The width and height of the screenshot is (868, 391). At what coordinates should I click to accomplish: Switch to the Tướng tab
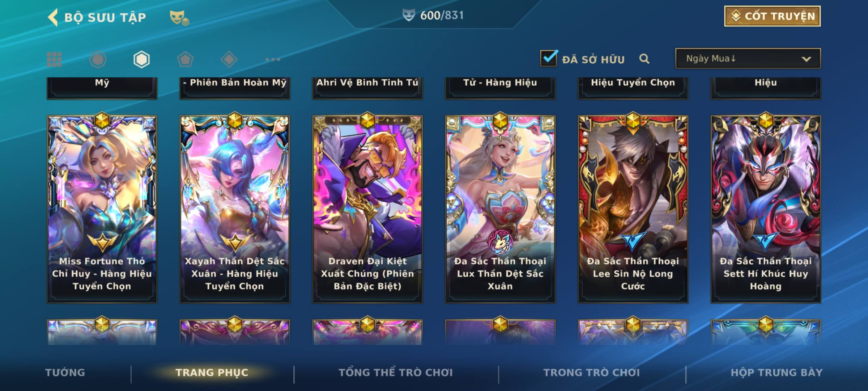(65, 373)
